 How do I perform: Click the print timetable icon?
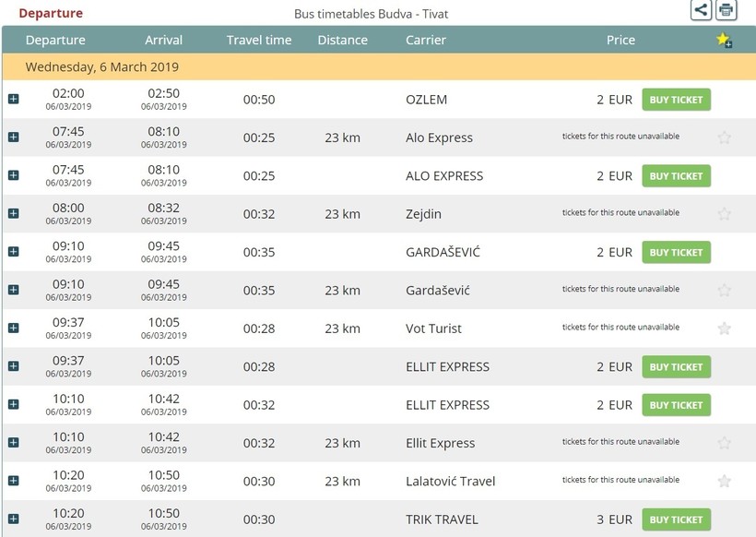click(x=726, y=10)
